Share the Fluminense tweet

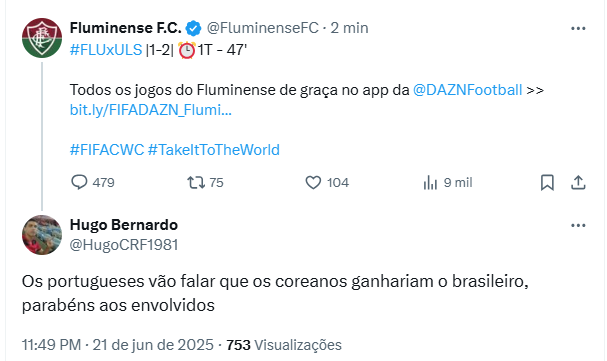(578, 183)
